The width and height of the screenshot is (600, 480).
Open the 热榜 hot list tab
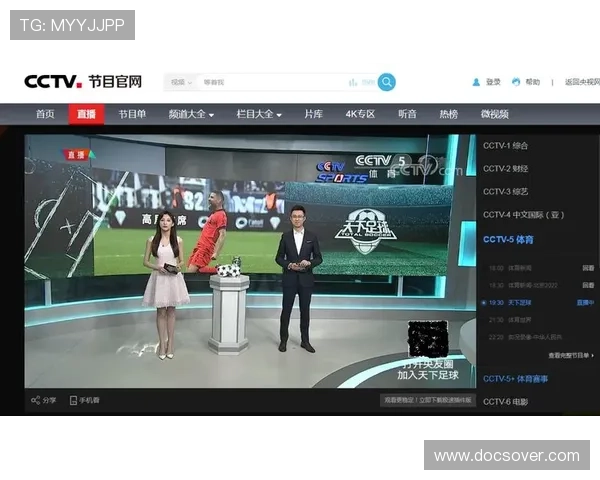448,114
